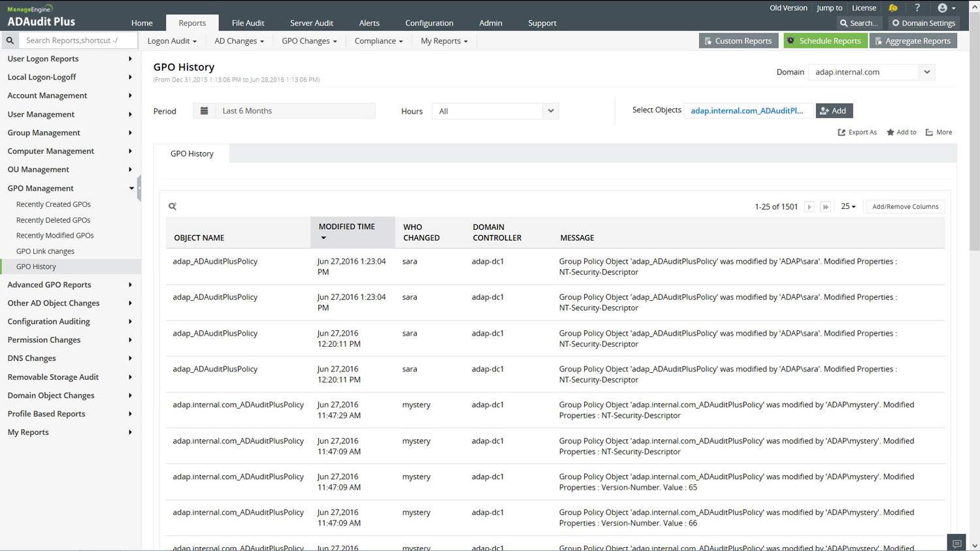Jump to last page of results
The height and width of the screenshot is (551, 980).
(x=825, y=207)
